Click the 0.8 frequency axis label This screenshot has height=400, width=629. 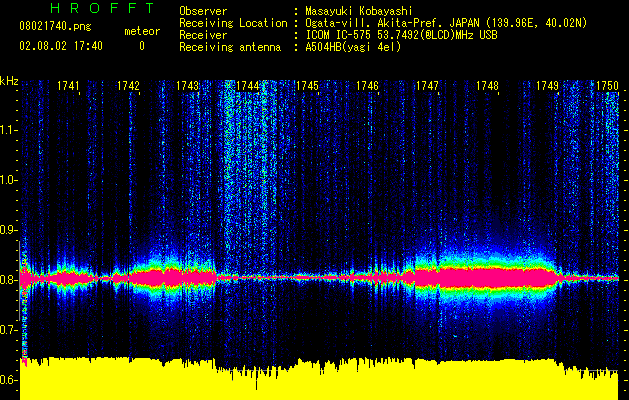click(x=8, y=280)
